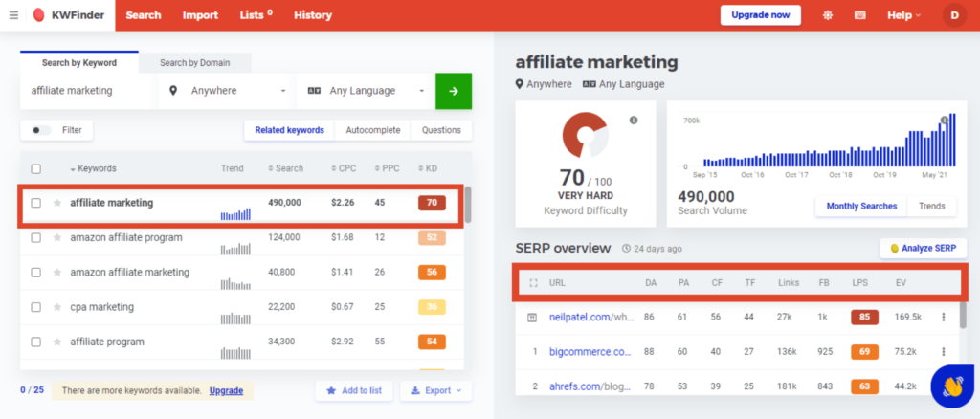Click info icon on search volume chart
The image size is (980, 419).
point(945,120)
